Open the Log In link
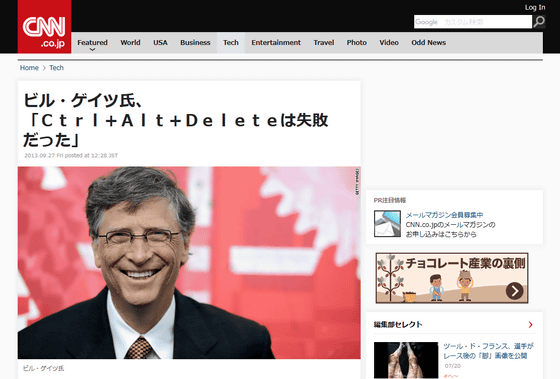This screenshot has width=560, height=379. (535, 7)
